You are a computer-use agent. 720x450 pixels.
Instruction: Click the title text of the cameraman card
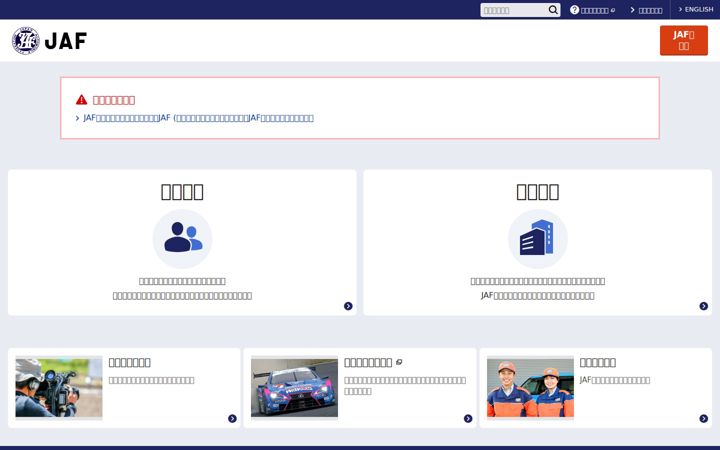click(x=129, y=362)
